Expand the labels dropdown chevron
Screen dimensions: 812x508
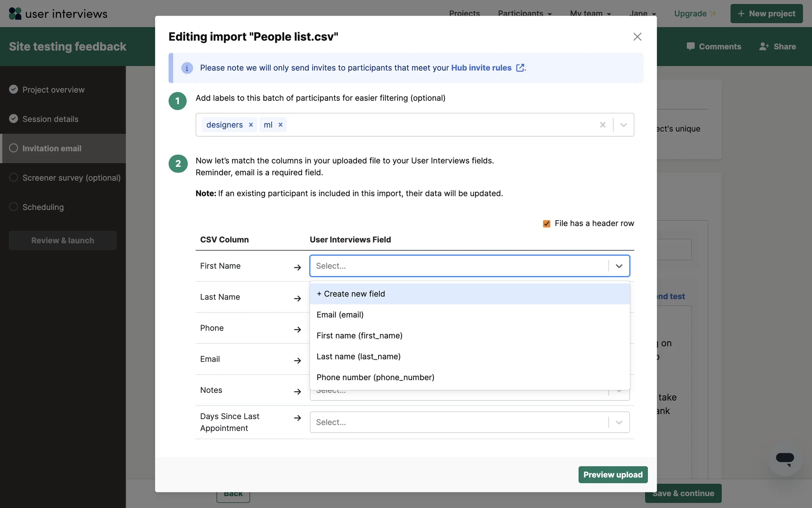(623, 125)
